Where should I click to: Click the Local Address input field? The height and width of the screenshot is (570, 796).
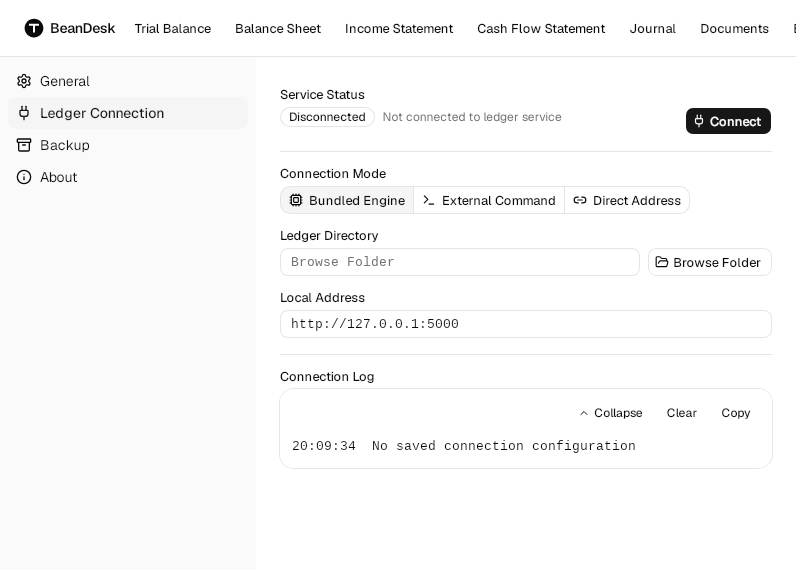(526, 324)
